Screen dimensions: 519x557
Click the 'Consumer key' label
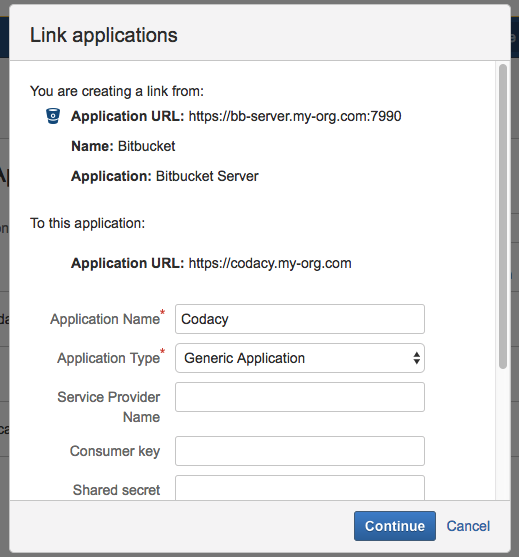[x=115, y=451]
